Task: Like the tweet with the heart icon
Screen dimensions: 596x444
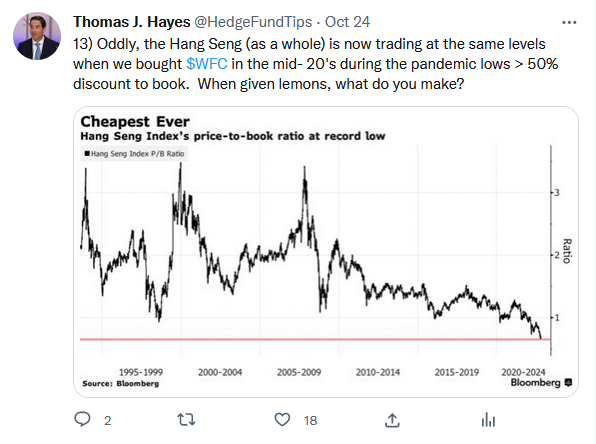Action: click(282, 420)
